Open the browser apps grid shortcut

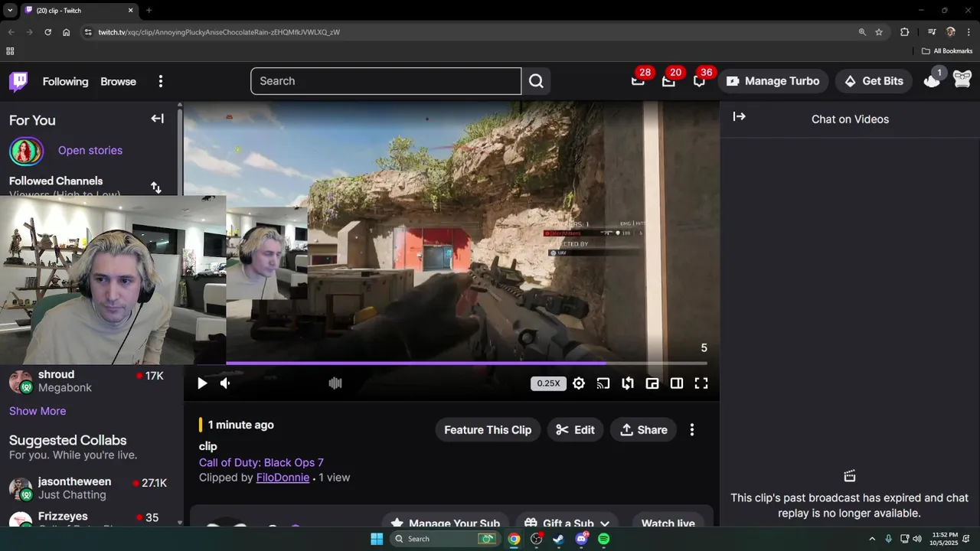point(10,51)
